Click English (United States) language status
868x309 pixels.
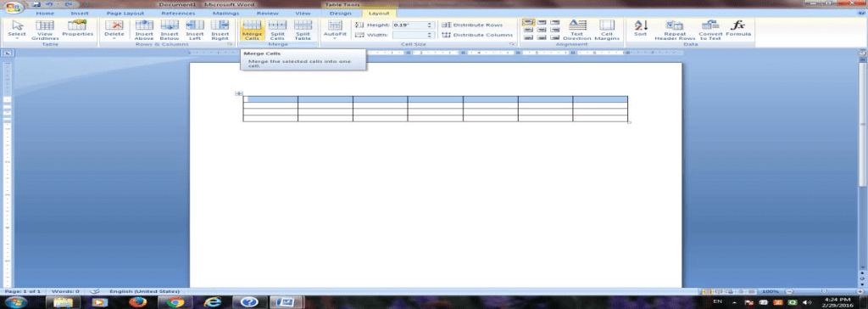[144, 291]
